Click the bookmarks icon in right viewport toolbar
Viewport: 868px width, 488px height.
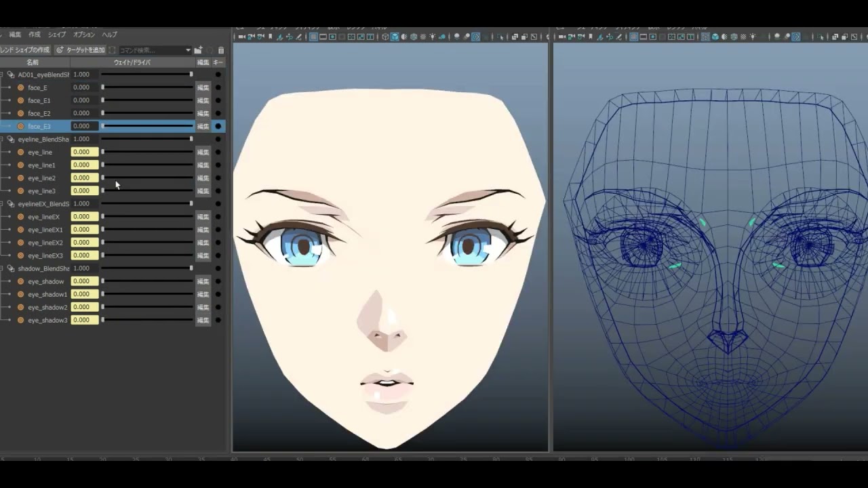(591, 37)
